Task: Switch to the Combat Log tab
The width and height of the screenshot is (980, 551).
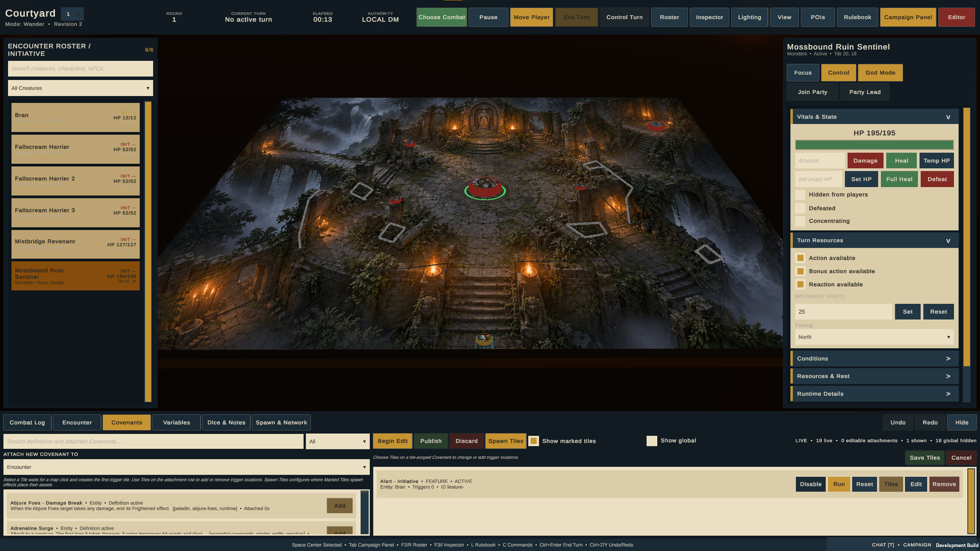Action: click(27, 422)
